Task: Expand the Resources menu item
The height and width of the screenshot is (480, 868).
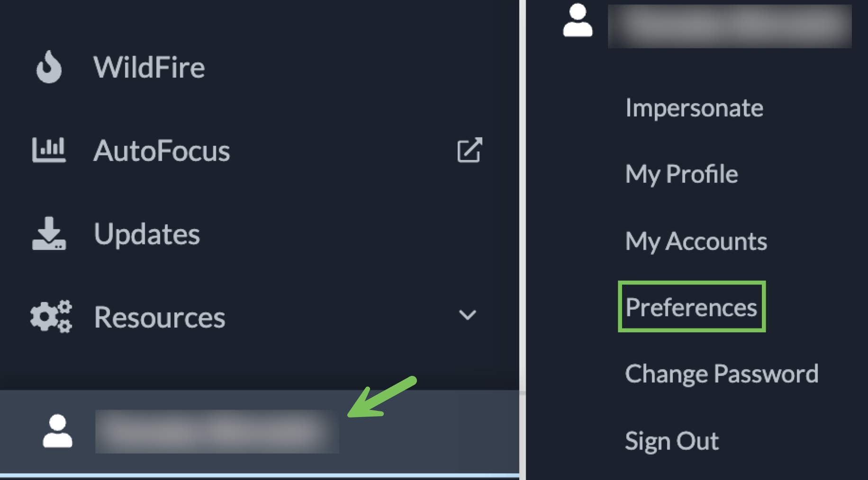Action: (x=160, y=317)
